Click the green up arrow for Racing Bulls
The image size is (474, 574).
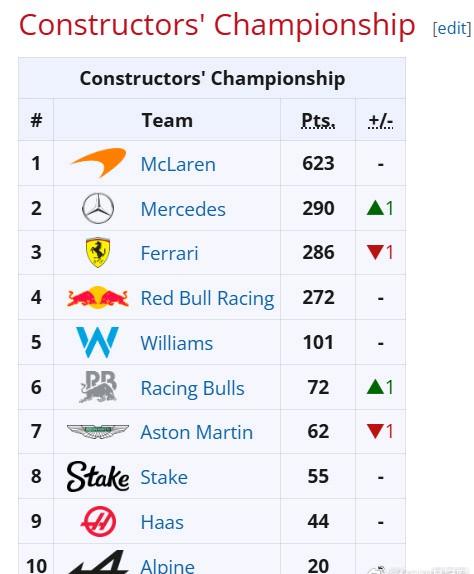coord(375,387)
